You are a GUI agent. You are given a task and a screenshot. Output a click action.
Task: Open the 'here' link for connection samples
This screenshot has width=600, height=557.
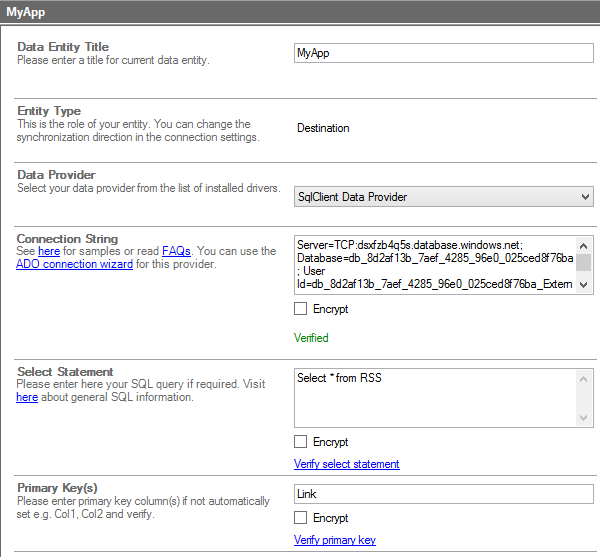48,251
